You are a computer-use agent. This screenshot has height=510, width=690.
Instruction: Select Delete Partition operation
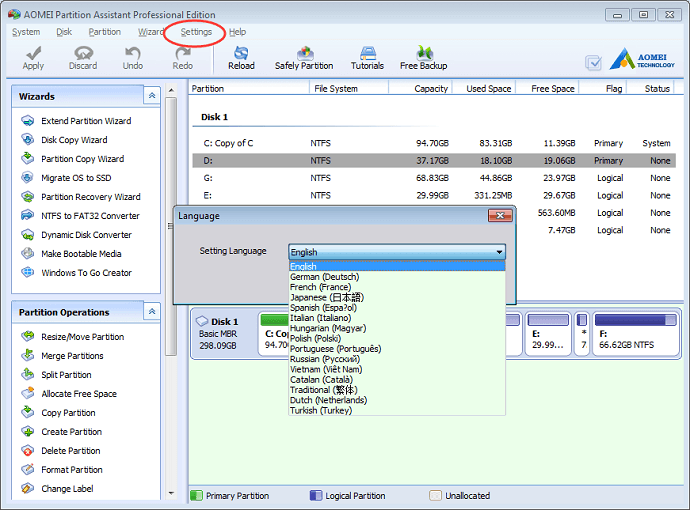click(71, 450)
